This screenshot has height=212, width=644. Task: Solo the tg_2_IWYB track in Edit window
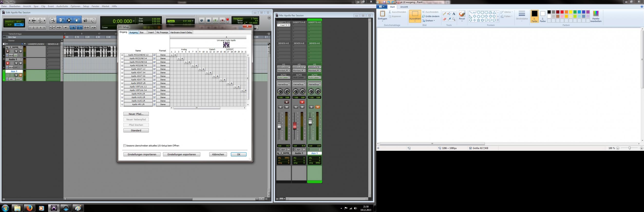pos(16,51)
